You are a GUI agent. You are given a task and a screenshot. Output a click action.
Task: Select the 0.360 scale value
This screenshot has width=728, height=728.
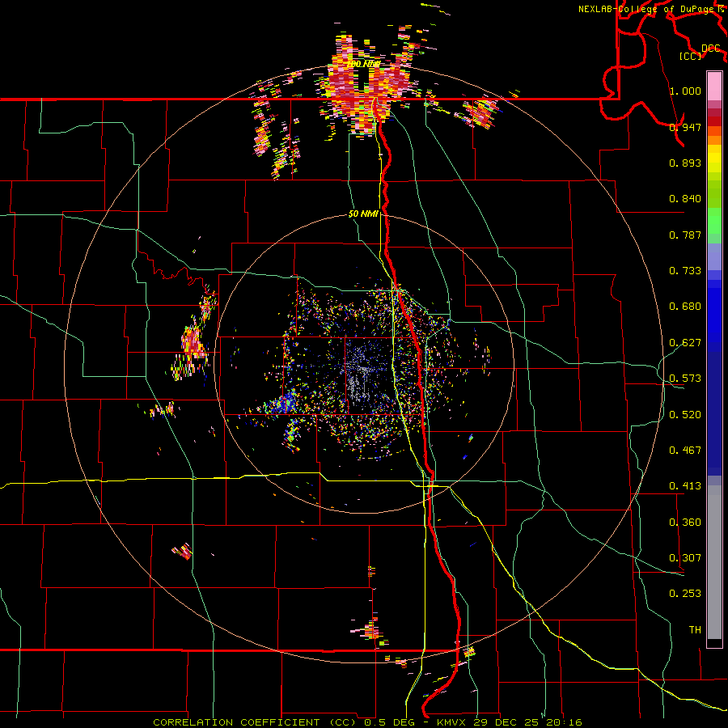[x=685, y=522]
